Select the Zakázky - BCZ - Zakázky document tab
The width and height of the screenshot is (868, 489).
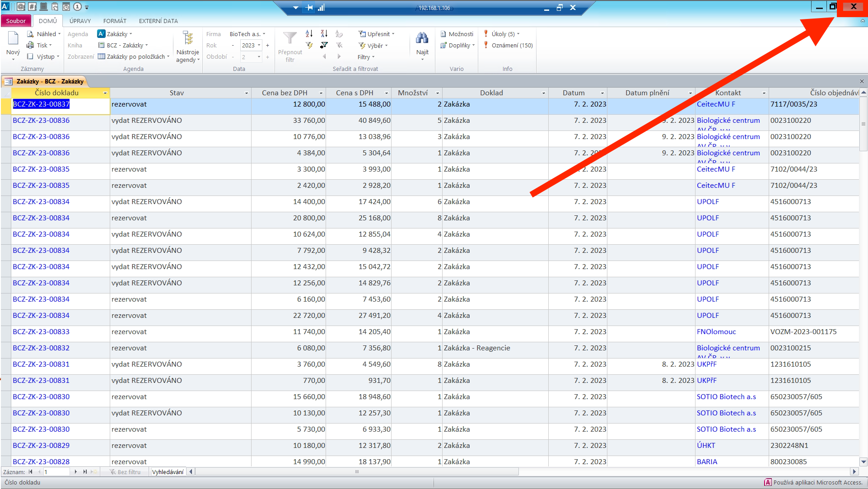click(45, 81)
